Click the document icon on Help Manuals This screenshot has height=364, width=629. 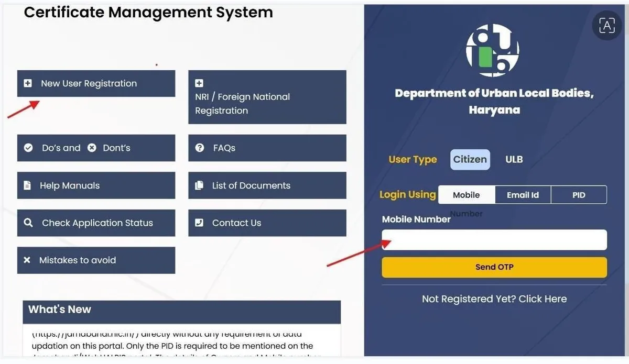[28, 185]
